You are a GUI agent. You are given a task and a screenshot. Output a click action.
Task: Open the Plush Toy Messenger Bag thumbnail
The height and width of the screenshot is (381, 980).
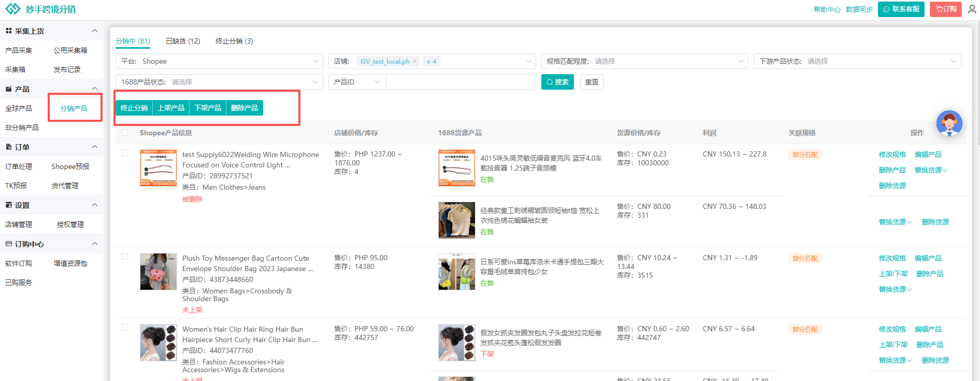coord(158,272)
